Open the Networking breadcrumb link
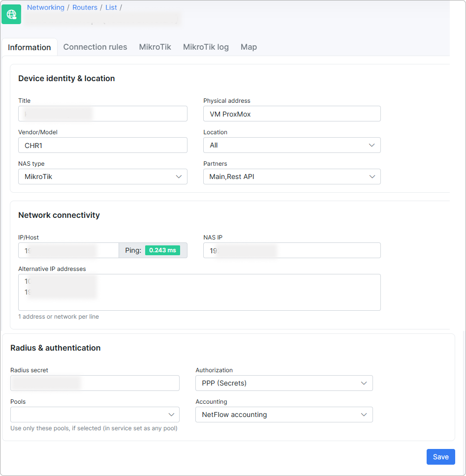Screen dimensions: 466x476 (x=46, y=7)
